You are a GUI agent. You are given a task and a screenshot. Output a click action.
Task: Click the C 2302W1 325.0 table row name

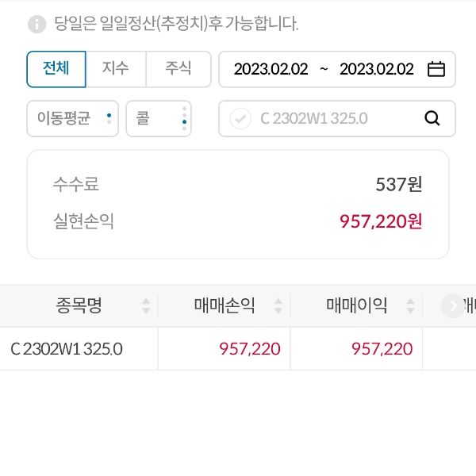point(67,348)
